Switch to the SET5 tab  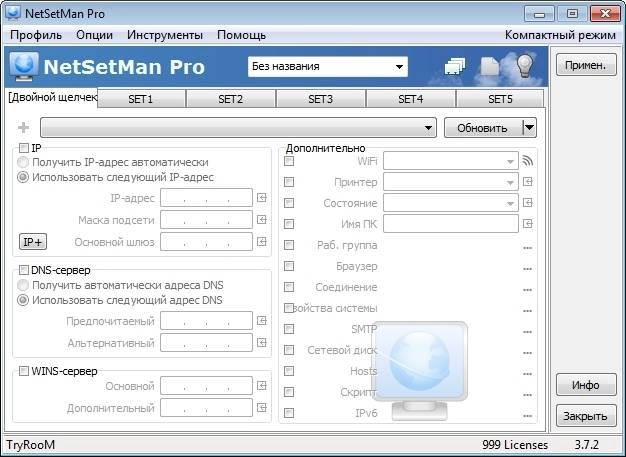(500, 99)
